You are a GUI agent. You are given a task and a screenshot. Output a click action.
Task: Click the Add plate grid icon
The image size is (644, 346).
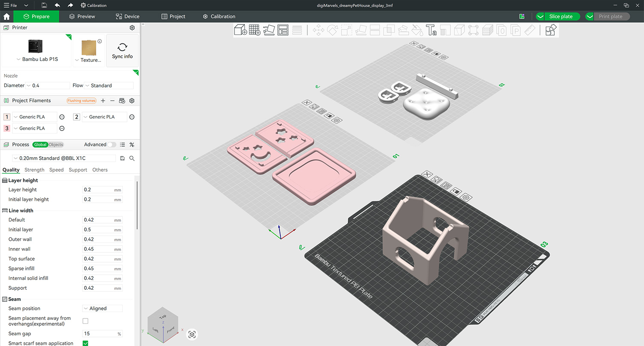click(255, 30)
